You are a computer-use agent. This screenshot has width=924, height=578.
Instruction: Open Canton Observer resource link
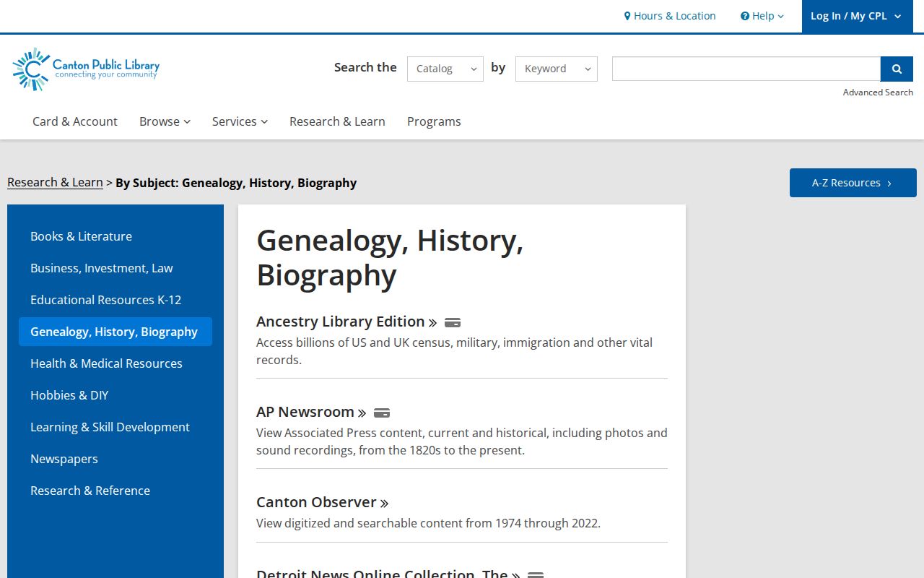coord(322,502)
